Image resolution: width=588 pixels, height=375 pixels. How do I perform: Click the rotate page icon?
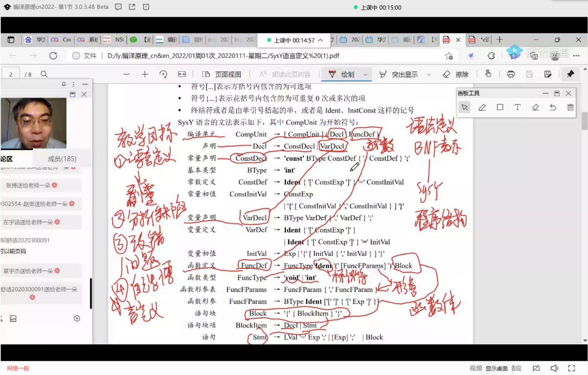click(163, 74)
